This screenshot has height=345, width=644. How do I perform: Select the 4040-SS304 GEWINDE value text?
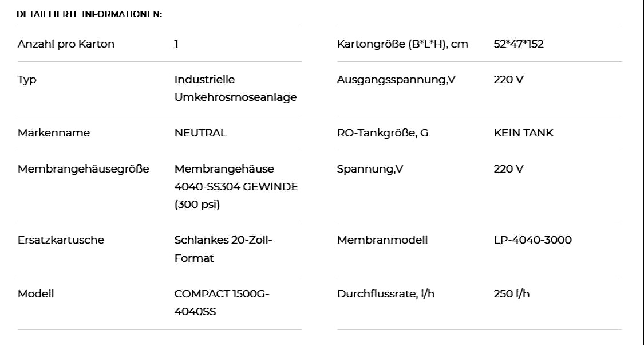(x=236, y=187)
